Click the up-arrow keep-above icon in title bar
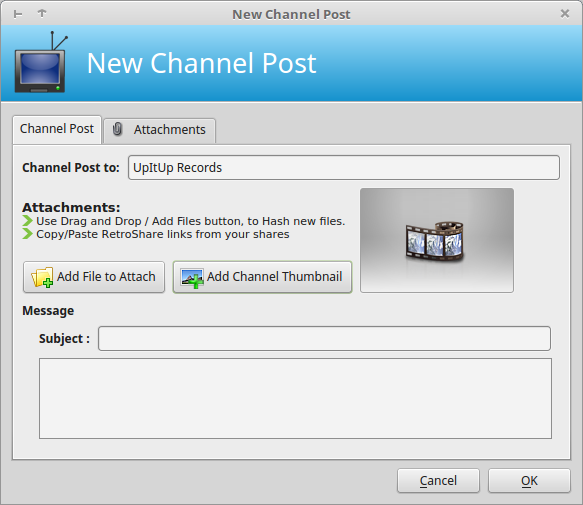Viewport: 583px width, 505px height. click(x=42, y=13)
